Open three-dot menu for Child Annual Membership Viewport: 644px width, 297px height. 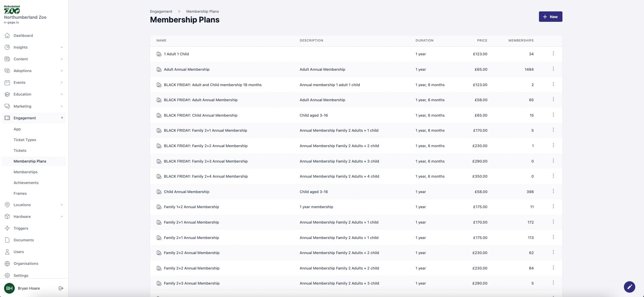tap(553, 191)
